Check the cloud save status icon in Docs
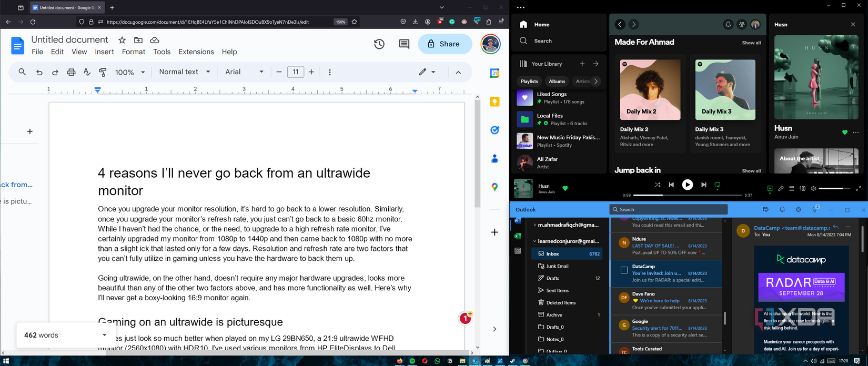The width and height of the screenshot is (868, 366). 155,40
